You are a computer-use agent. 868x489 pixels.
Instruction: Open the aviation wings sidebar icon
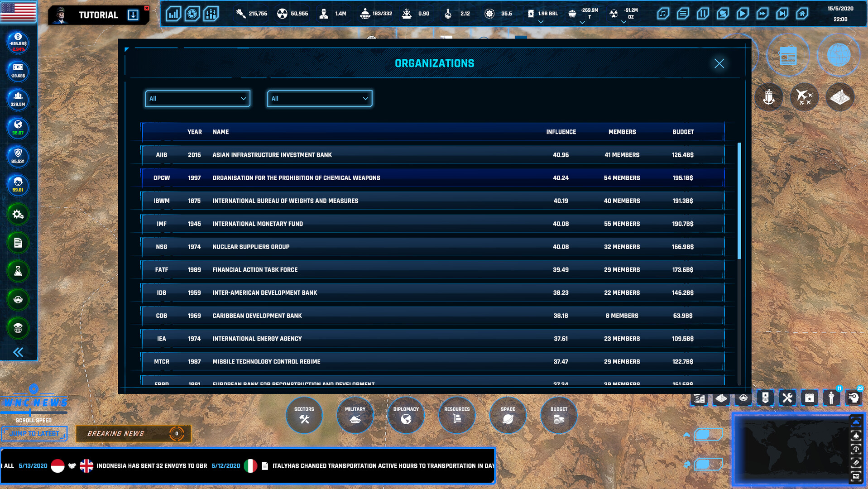tap(18, 300)
